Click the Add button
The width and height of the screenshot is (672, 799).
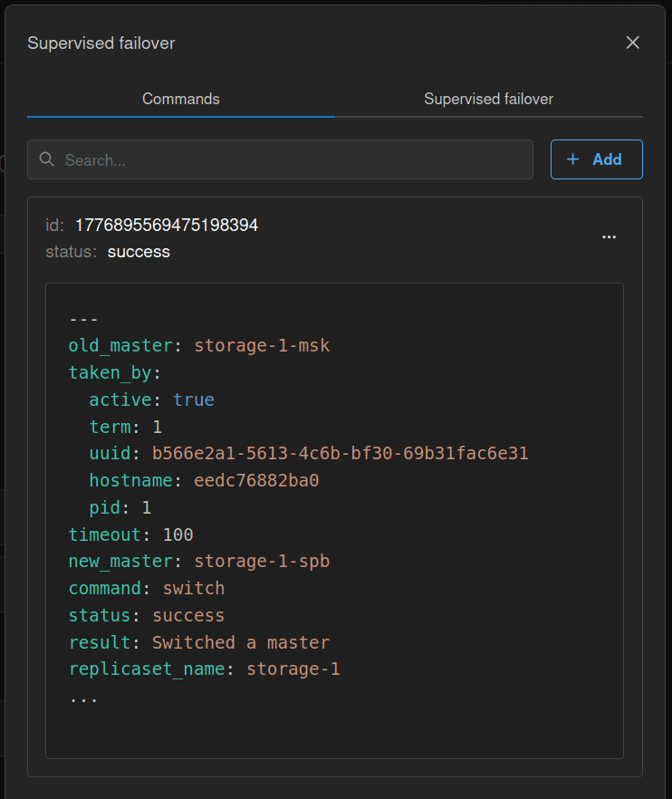pyautogui.click(x=597, y=159)
